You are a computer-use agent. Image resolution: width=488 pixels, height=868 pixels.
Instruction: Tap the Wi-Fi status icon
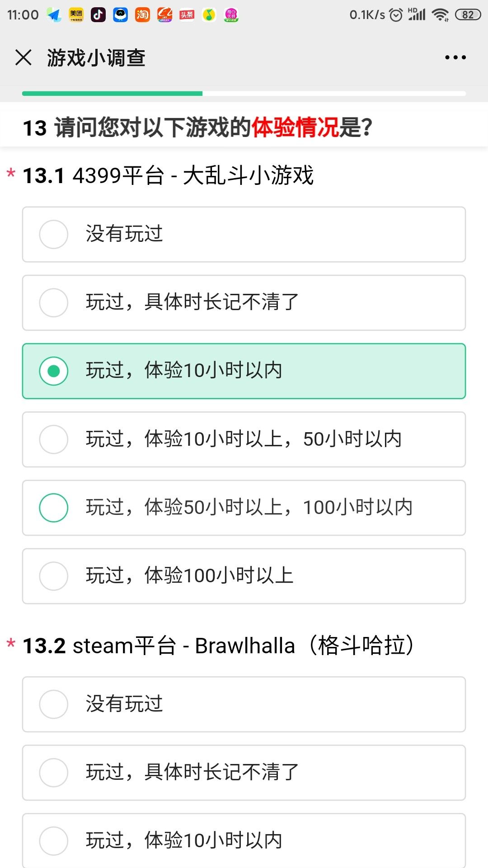440,15
